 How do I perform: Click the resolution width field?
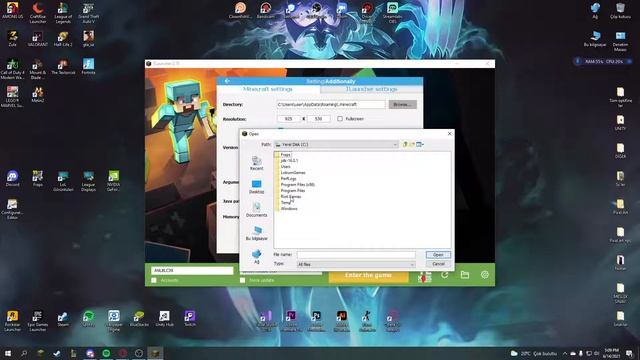point(289,119)
